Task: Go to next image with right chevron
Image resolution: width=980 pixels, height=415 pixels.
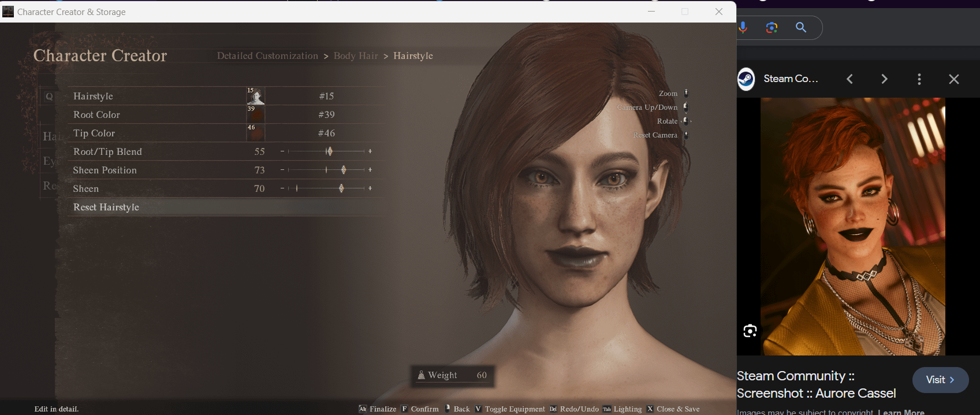Action: [884, 79]
